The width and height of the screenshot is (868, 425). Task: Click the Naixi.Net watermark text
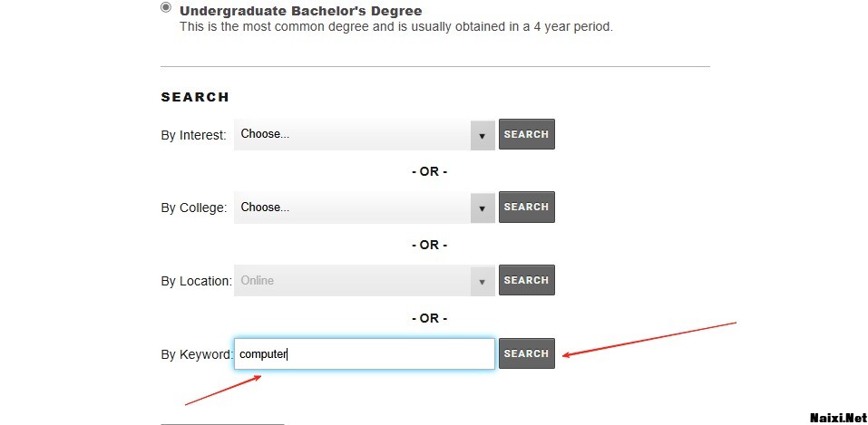coord(836,417)
